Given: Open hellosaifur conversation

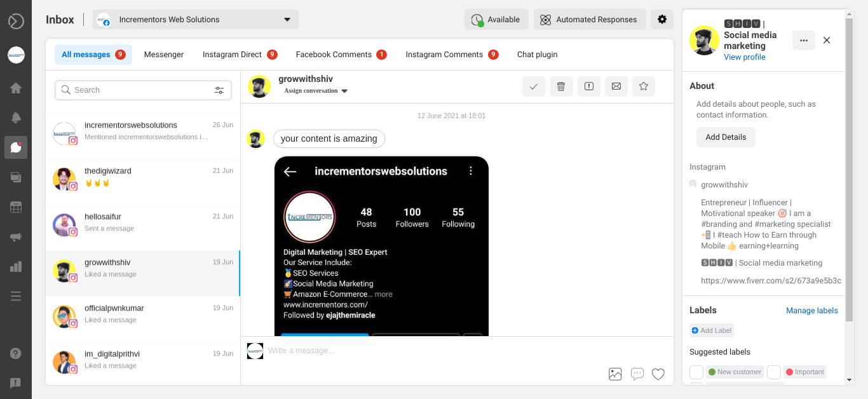Looking at the screenshot, I should tap(143, 227).
